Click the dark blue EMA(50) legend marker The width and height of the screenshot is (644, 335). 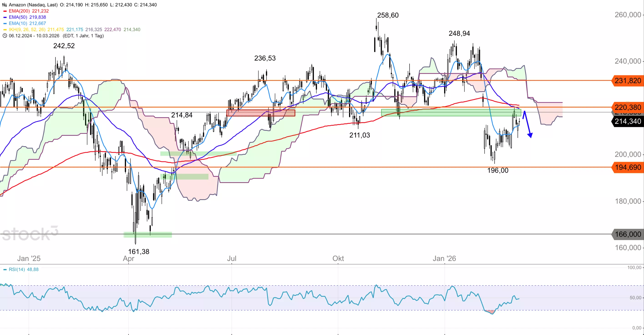pyautogui.click(x=5, y=18)
